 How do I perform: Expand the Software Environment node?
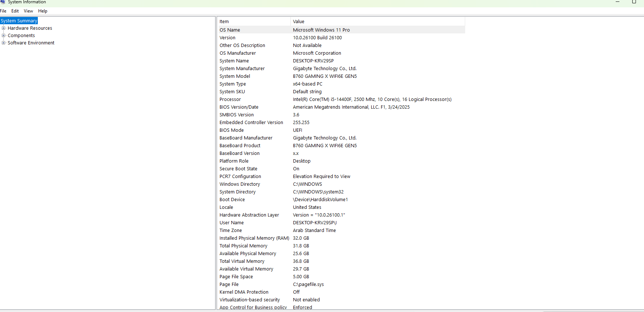4,43
